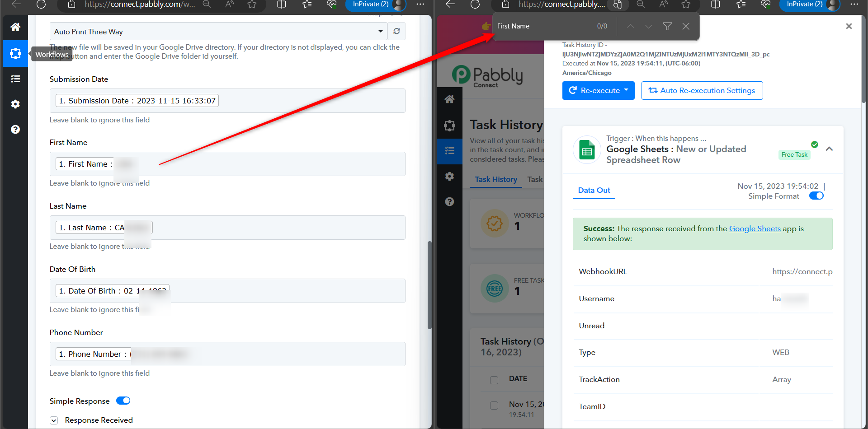868x429 pixels.
Task: Check the DATE header checkbox
Action: pyautogui.click(x=494, y=380)
